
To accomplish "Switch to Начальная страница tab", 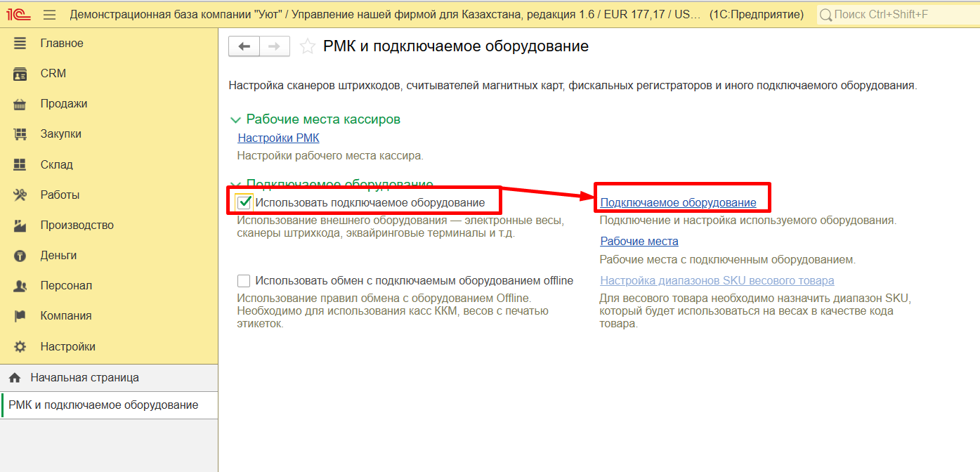I will [x=84, y=378].
